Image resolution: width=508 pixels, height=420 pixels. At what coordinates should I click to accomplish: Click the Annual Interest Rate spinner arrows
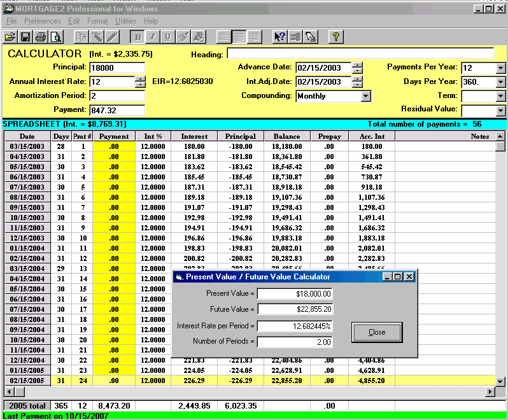(x=140, y=81)
